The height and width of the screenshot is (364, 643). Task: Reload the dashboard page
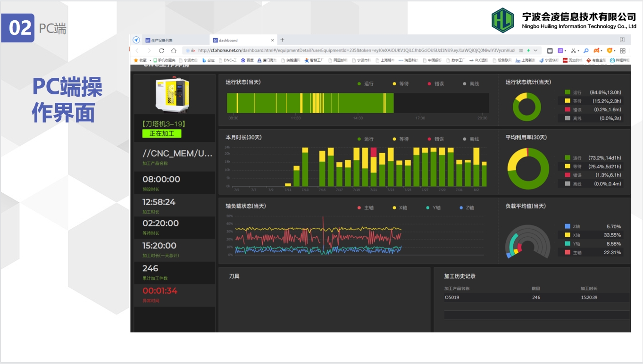161,50
